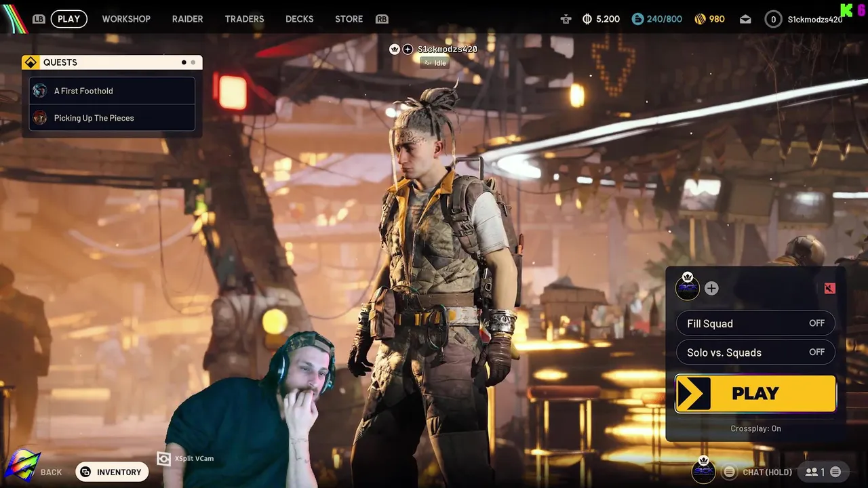Click the menu icon beside the party count
The image size is (868, 488).
[x=835, y=472]
